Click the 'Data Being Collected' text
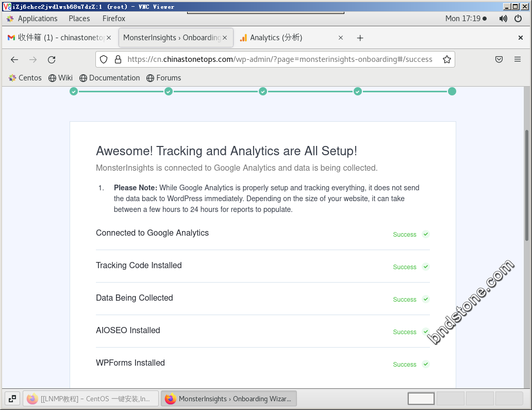The width and height of the screenshot is (532, 410). coord(135,298)
